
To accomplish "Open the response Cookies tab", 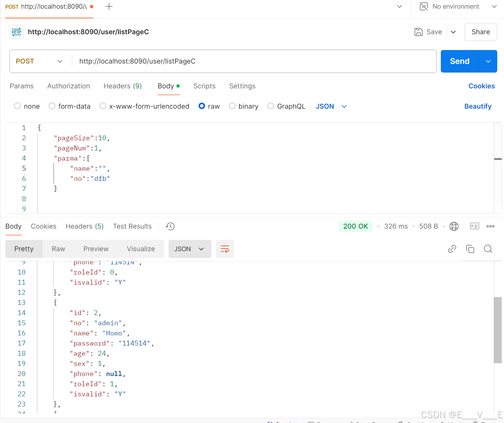I will pos(44,226).
